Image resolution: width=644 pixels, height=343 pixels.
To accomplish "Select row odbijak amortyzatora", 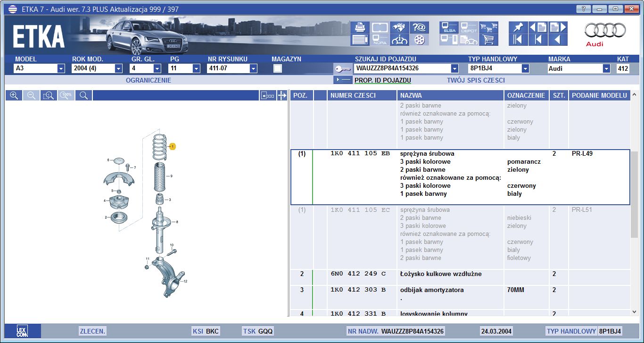I will click(x=460, y=297).
